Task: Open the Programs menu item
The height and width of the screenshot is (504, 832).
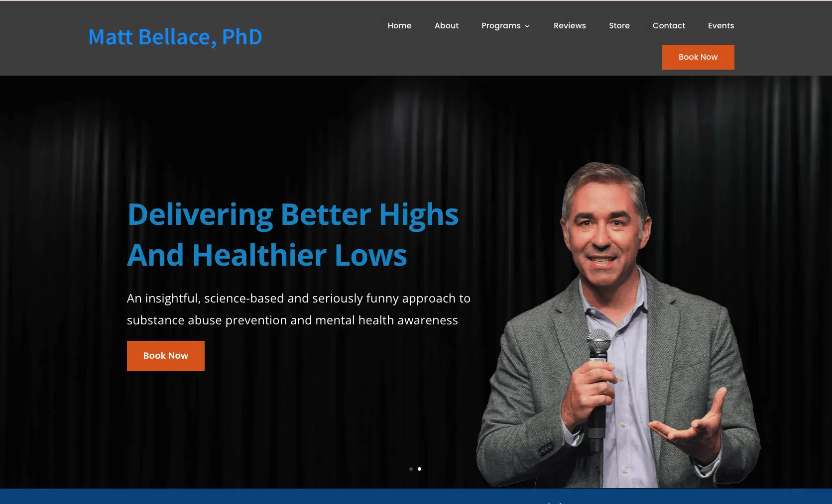Action: click(x=501, y=26)
